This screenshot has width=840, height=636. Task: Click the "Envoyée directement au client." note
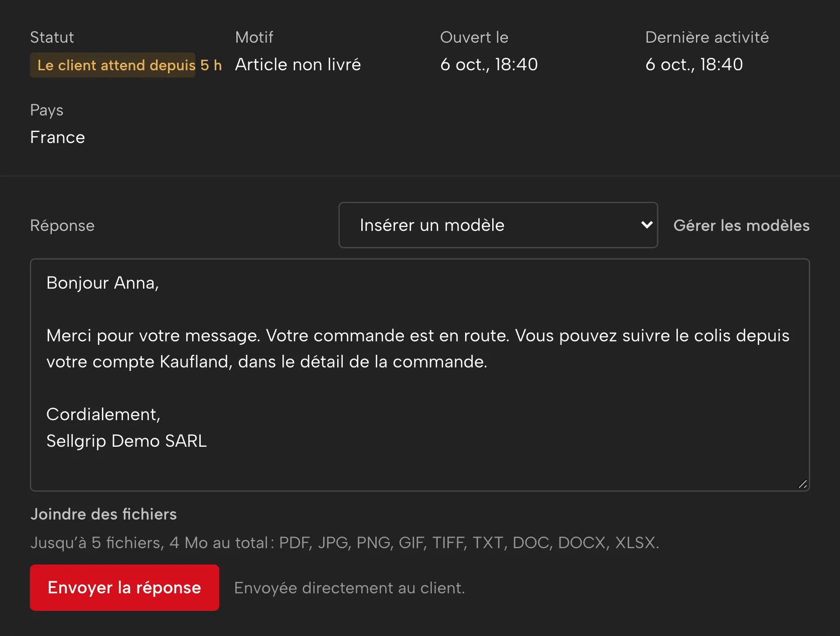coord(349,588)
